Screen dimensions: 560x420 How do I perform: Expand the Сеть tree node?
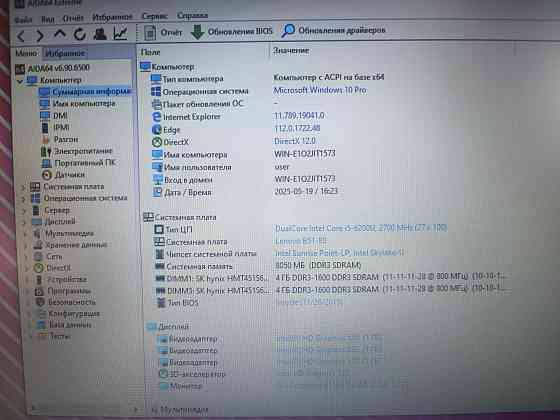27,257
